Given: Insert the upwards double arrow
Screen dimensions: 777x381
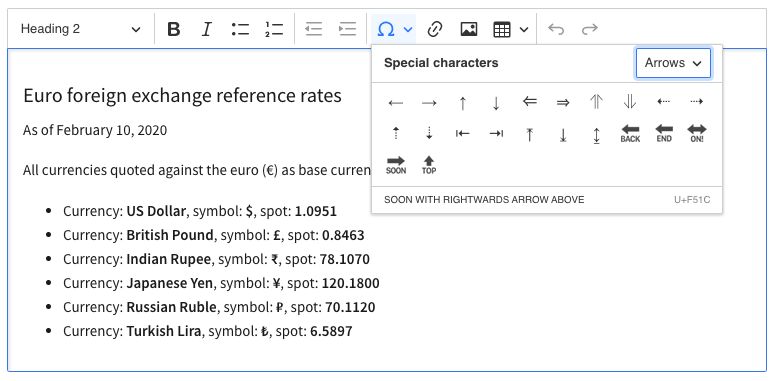Looking at the screenshot, I should pyautogui.click(x=597, y=102).
